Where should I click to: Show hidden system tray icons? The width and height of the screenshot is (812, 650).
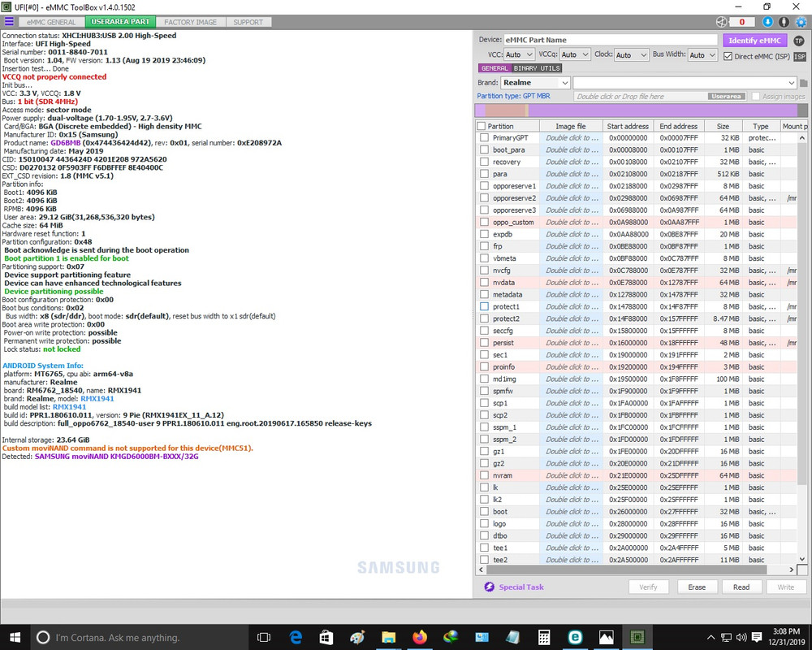(x=711, y=637)
